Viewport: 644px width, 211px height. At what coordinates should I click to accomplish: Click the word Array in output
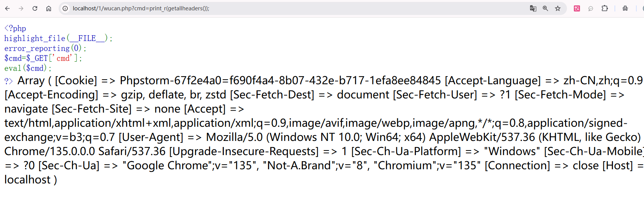coord(31,81)
